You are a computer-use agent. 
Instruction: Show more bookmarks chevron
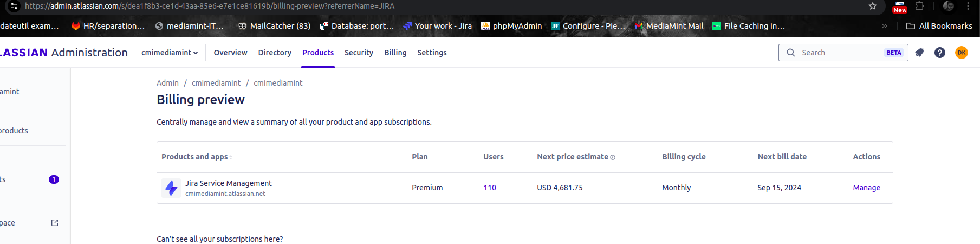pos(885,26)
